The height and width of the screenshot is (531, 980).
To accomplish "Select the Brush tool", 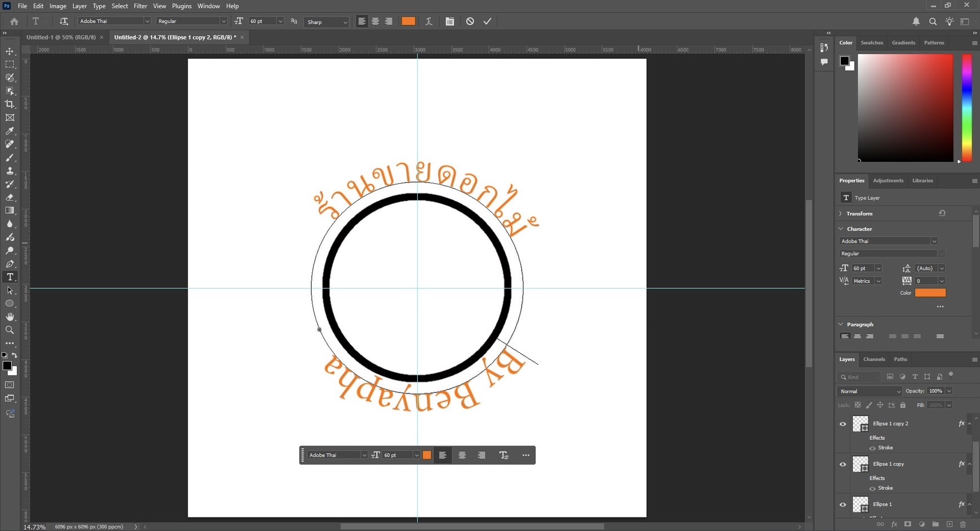I will [x=10, y=158].
